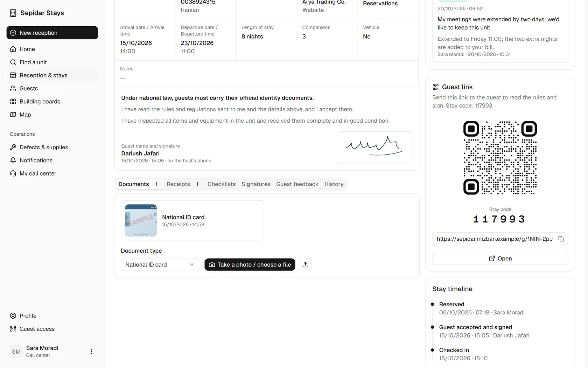The image size is (588, 368).
Task: Click the My call center headset icon
Action: 13,173
